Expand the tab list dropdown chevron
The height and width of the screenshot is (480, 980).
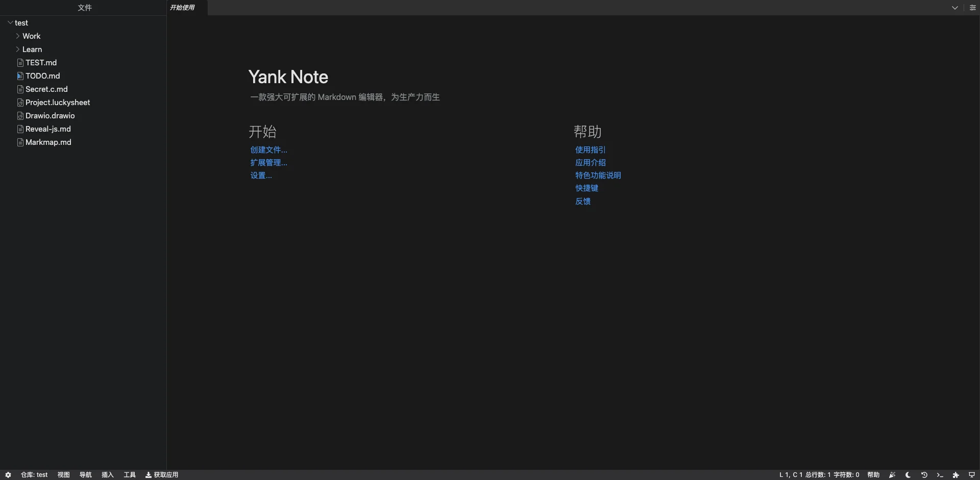pos(955,8)
